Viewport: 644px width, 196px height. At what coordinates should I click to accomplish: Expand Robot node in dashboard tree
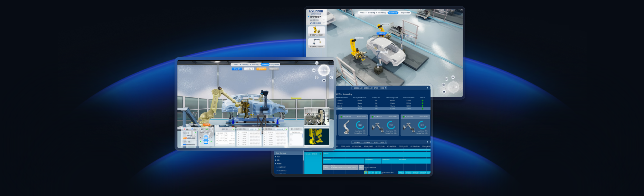(276, 164)
